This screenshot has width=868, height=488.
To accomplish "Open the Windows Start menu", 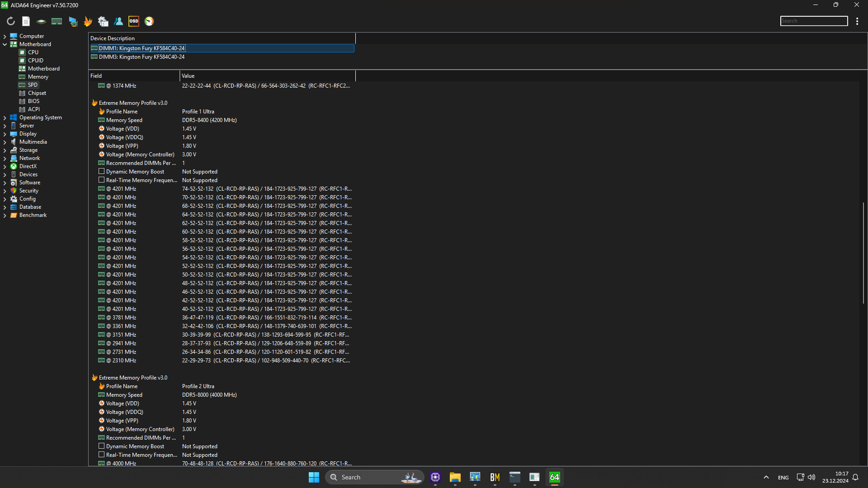I will [x=314, y=477].
